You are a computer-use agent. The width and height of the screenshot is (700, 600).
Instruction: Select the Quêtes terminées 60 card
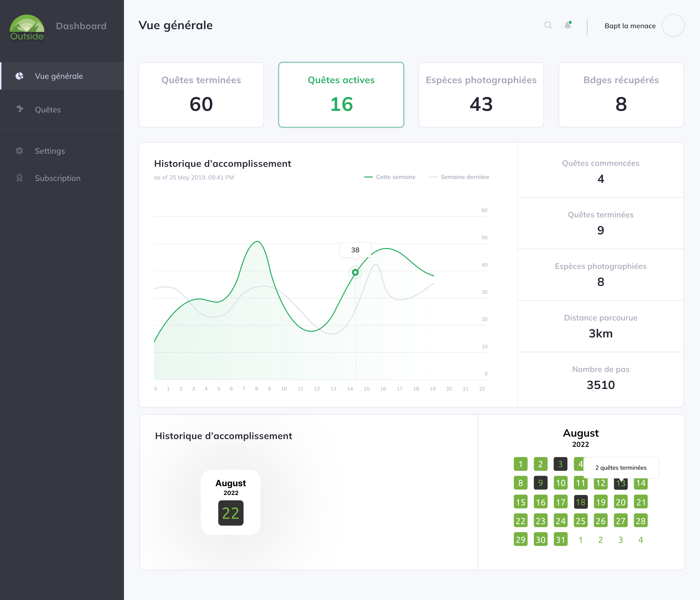(x=201, y=95)
